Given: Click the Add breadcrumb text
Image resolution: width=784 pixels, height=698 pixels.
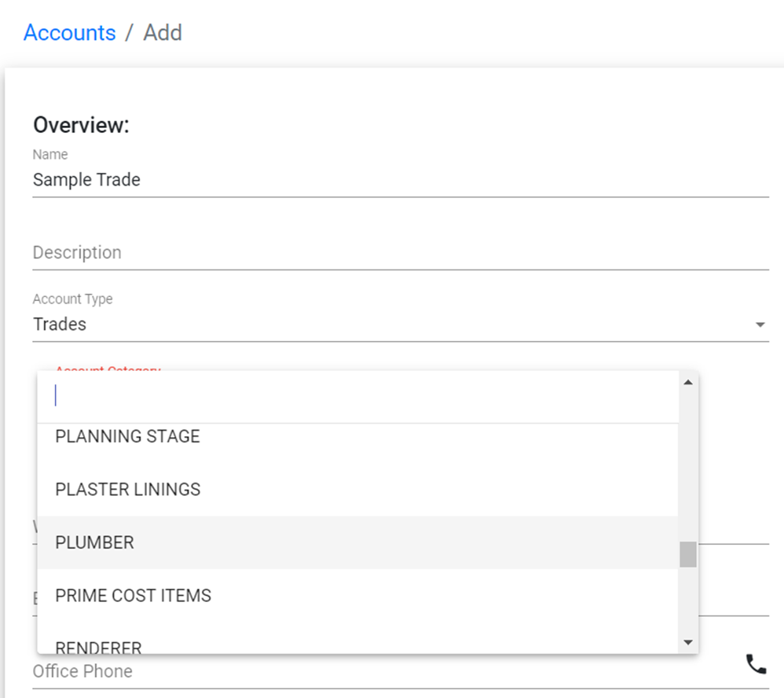Looking at the screenshot, I should (x=163, y=33).
